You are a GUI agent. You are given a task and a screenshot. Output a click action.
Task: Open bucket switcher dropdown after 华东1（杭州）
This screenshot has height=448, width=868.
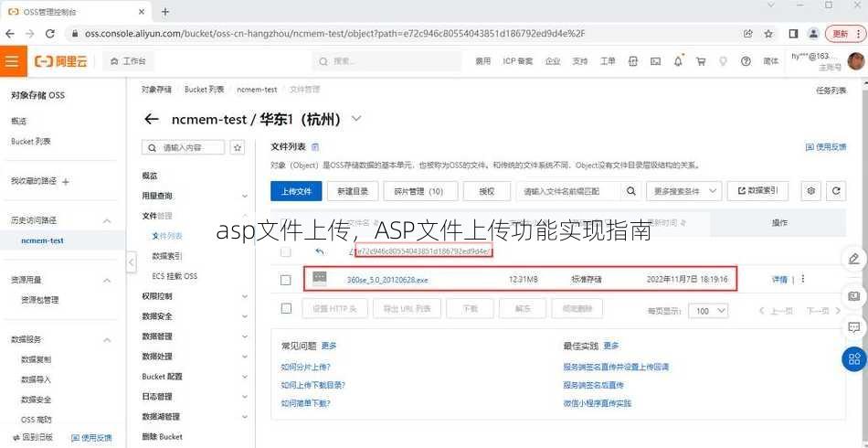click(x=356, y=119)
